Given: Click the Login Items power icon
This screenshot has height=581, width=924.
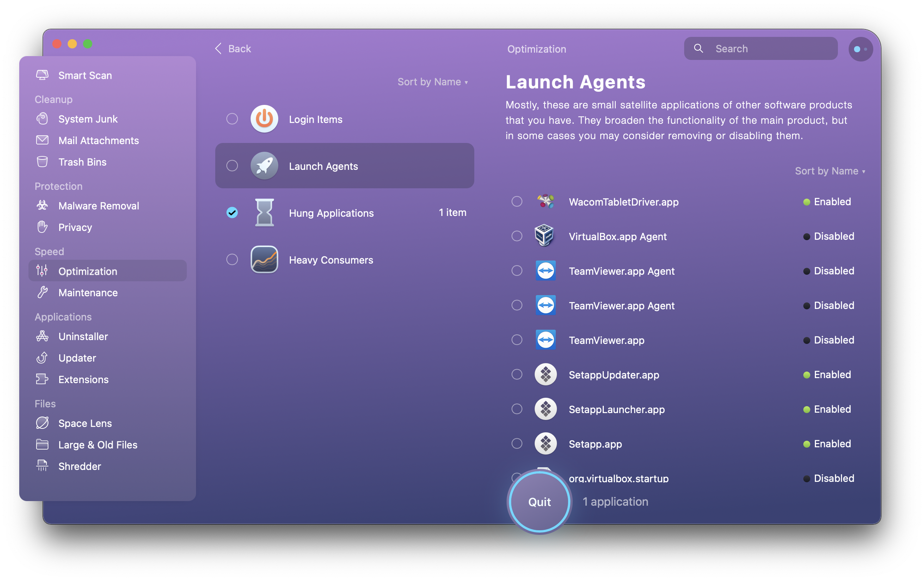Looking at the screenshot, I should (264, 118).
